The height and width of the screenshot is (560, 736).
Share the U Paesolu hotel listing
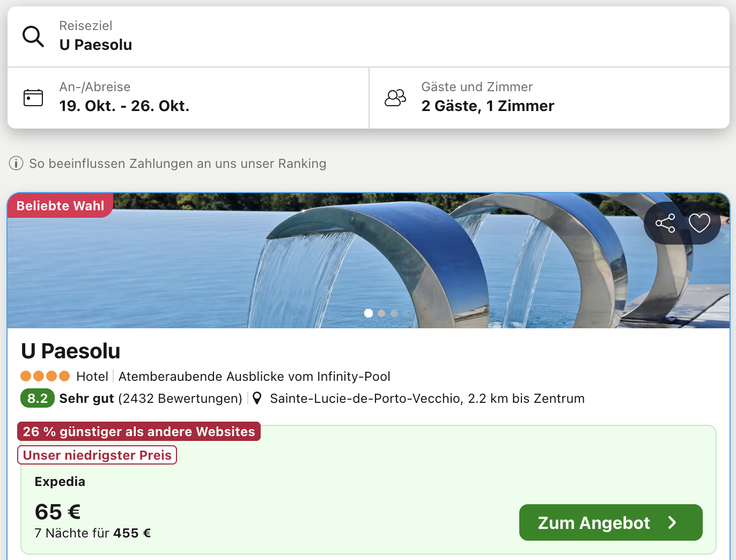(665, 223)
